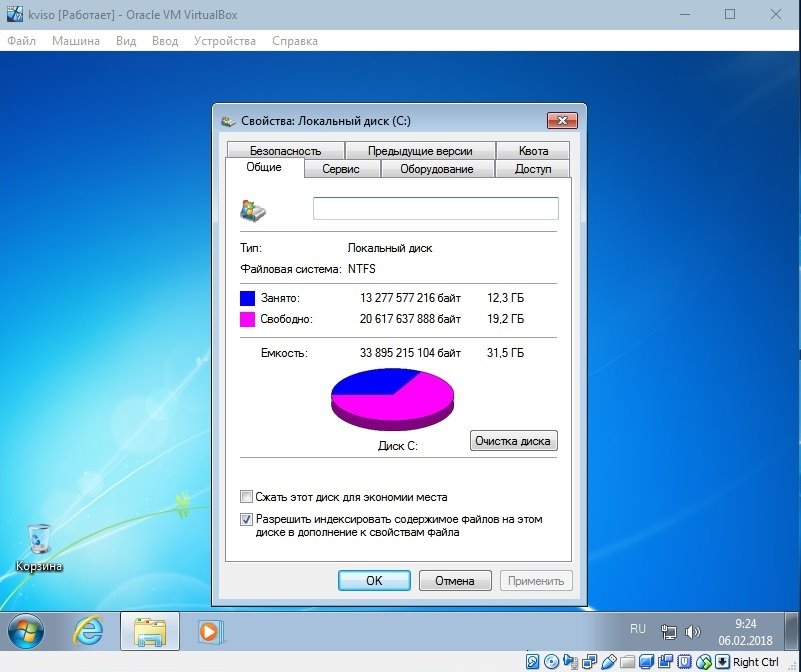Click the magenta Свободно color swatch
This screenshot has width=801, height=672.
(x=247, y=319)
